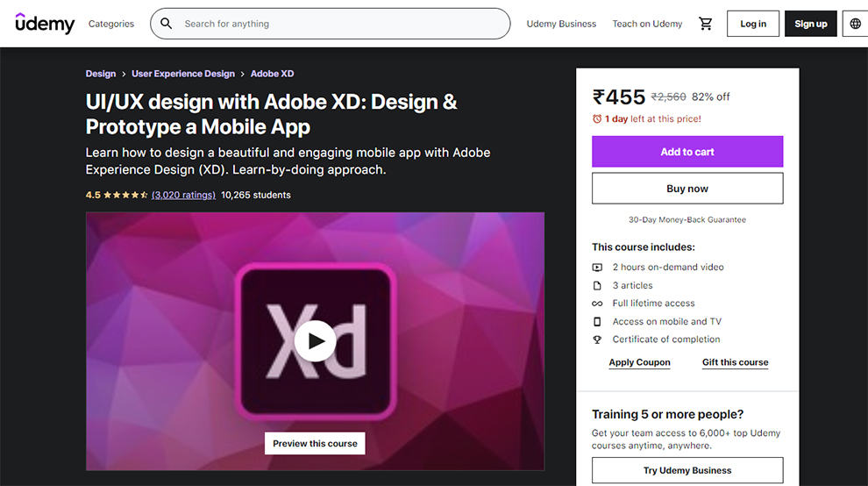Screen dimensions: 868x486
Task: Click Apply Coupon link
Action: tap(639, 362)
